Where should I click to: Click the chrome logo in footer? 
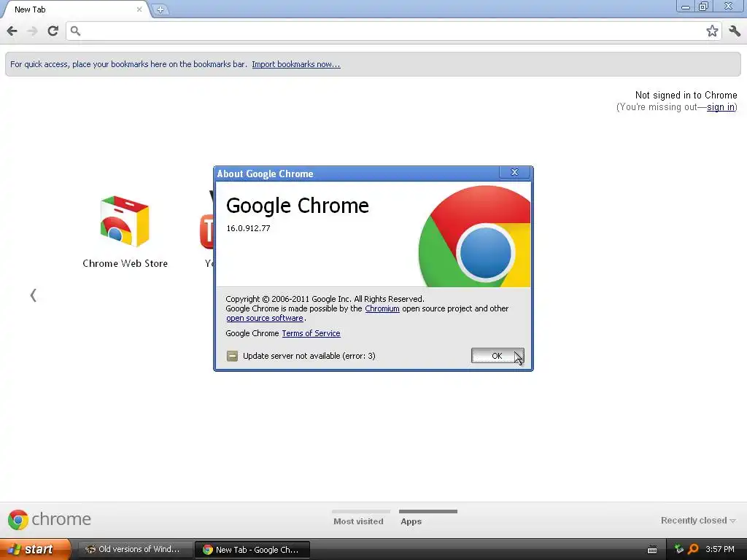click(50, 519)
